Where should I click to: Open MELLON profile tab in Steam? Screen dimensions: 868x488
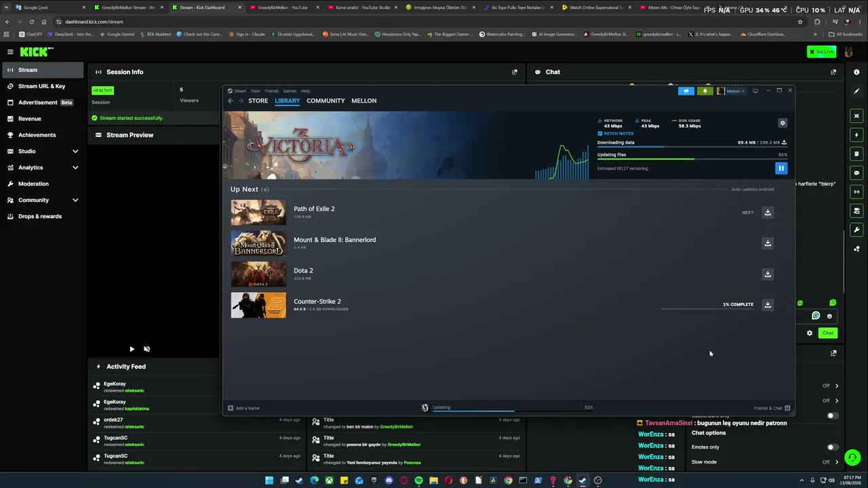coord(363,101)
